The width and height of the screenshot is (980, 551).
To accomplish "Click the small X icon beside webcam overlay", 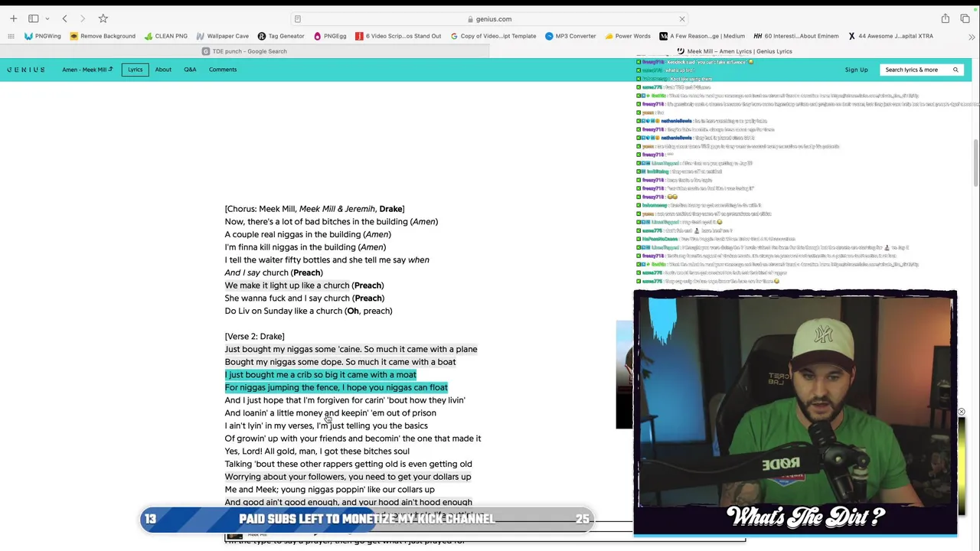I will [x=962, y=412].
